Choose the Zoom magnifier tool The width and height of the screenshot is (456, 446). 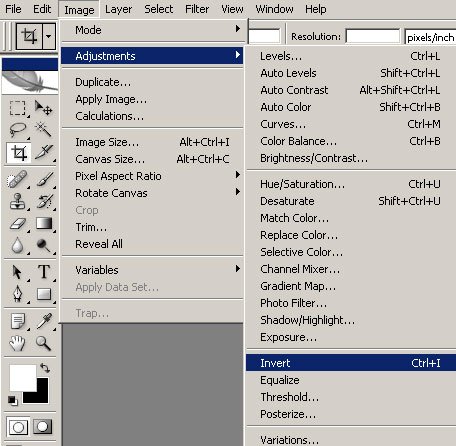43,343
